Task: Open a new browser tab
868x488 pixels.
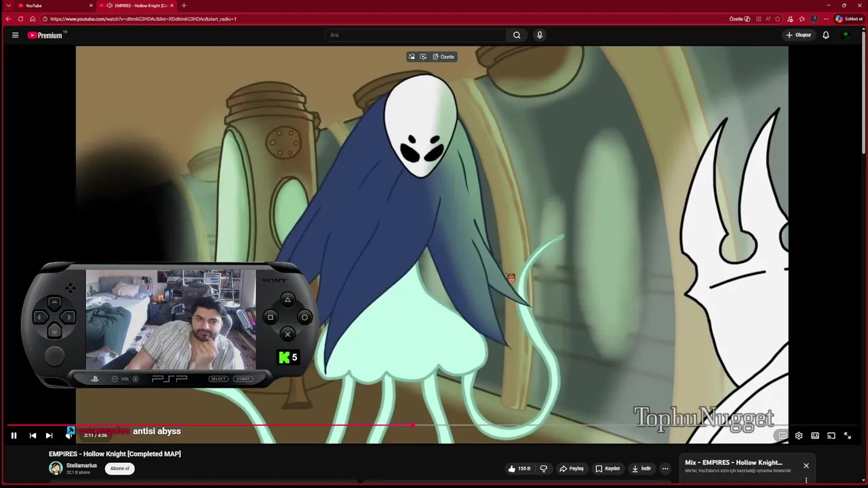Action: tap(184, 5)
